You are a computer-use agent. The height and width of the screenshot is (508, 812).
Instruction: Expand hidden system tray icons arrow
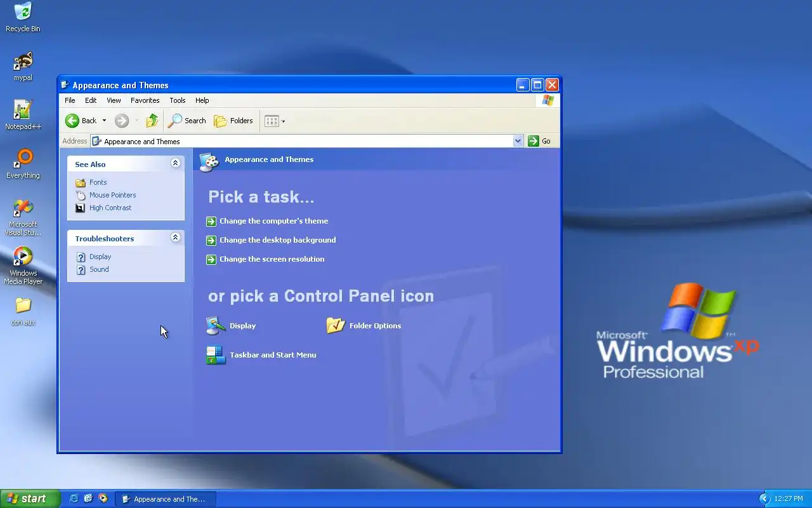pos(764,499)
